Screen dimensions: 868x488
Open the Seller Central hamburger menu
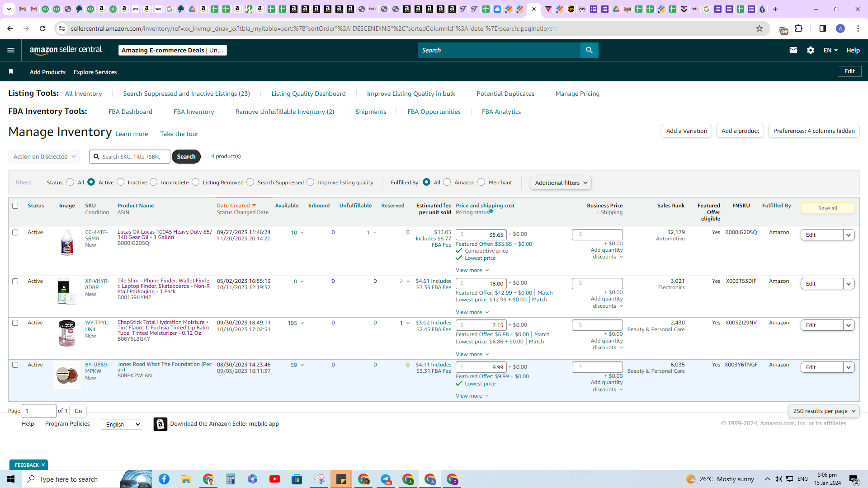point(11,50)
